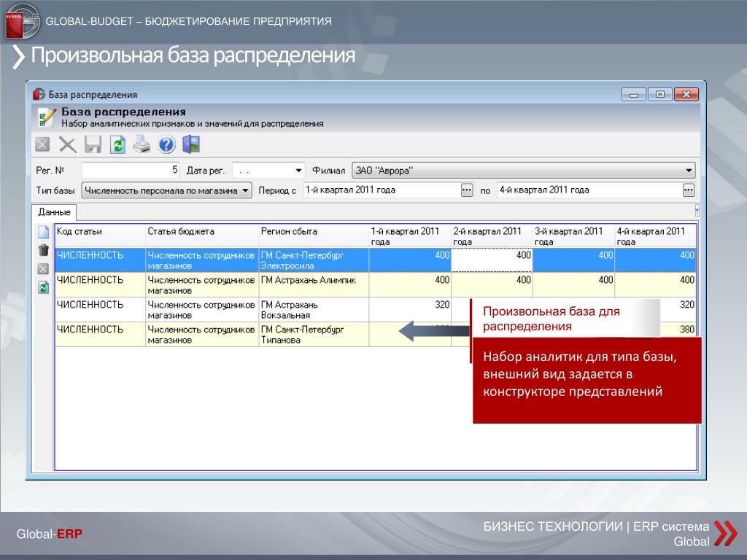This screenshot has width=747, height=560.
Task: Add new row using blank page icon
Action: point(43,233)
